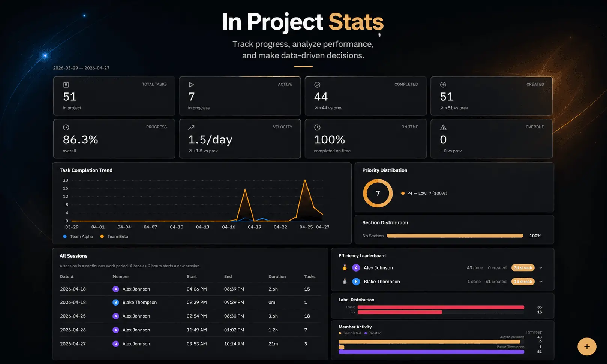Click the warning triangle icon on Overdue card
Image resolution: width=607 pixels, height=364 pixels.
pos(443,127)
